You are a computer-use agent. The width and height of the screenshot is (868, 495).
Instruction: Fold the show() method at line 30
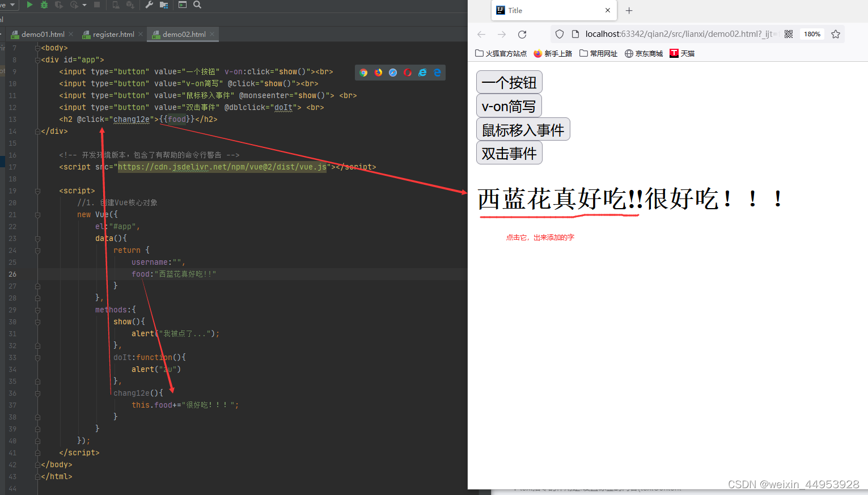coord(38,322)
